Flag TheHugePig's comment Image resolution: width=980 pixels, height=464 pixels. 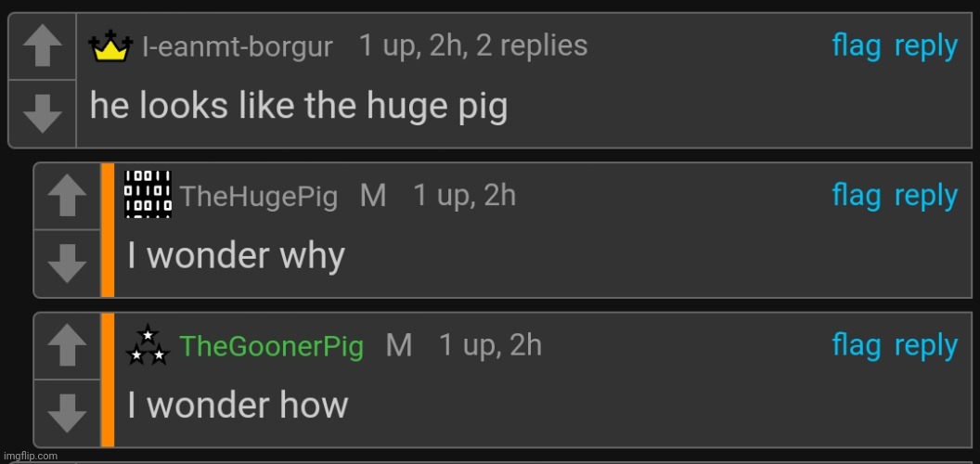pyautogui.click(x=857, y=197)
